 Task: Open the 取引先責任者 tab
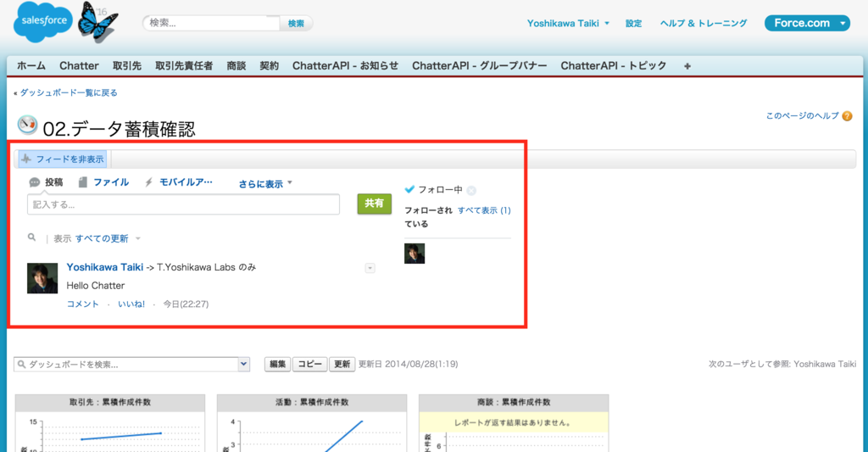tap(184, 66)
